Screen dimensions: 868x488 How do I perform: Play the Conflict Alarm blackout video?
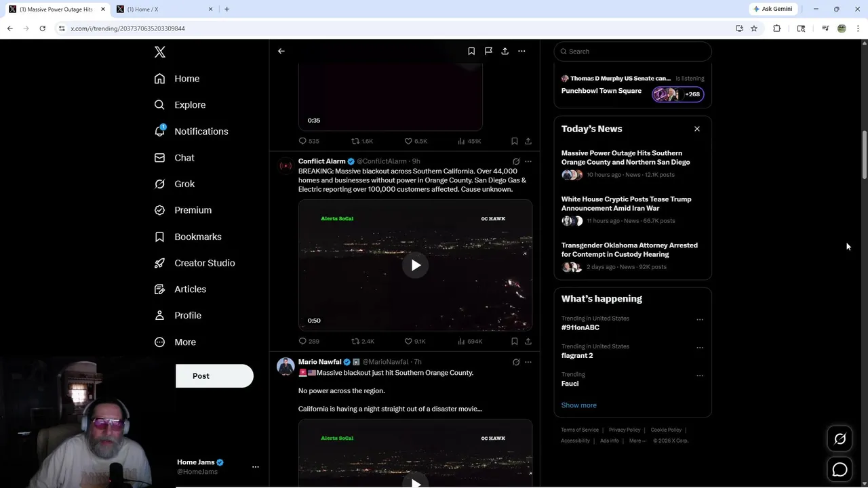coord(416,265)
